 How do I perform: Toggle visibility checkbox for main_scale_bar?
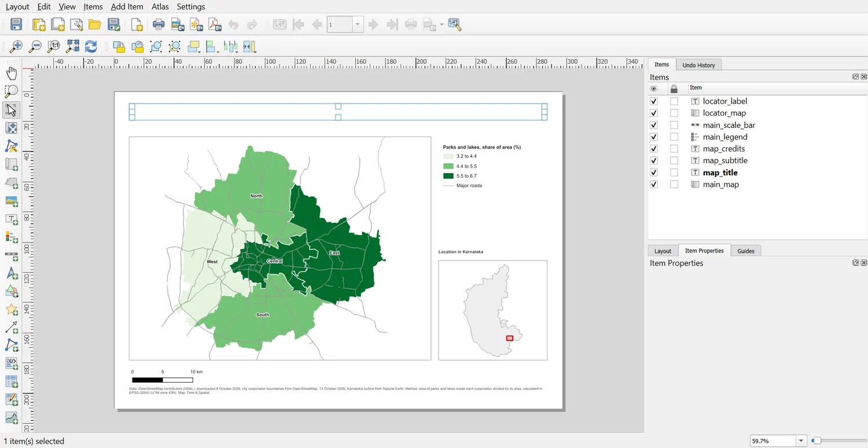tap(654, 125)
